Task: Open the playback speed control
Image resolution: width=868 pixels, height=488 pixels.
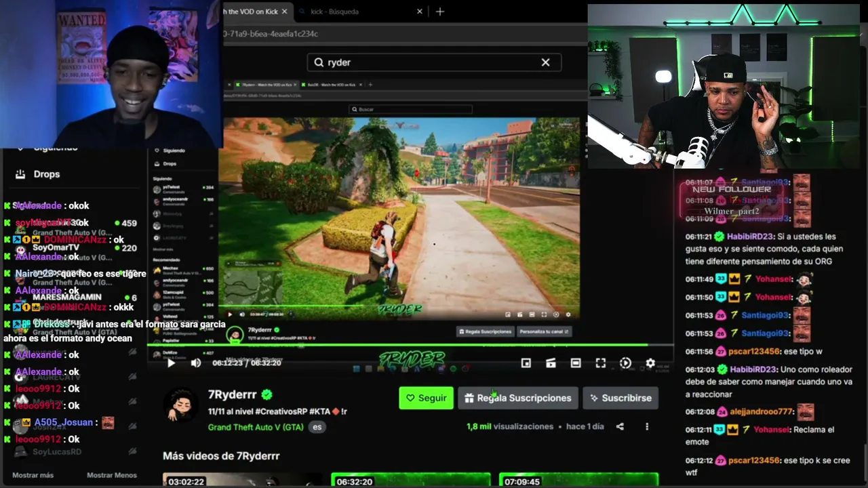Action: pos(625,363)
